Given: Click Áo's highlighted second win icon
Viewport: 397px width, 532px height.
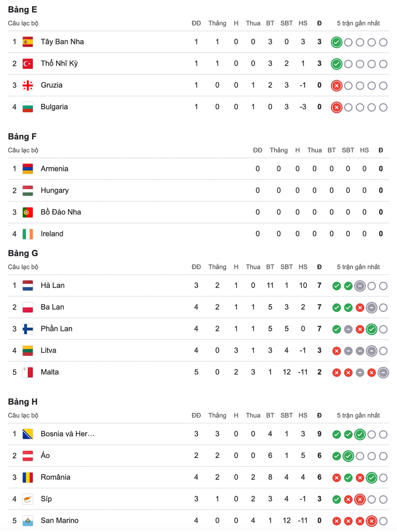Looking at the screenshot, I should coord(348,456).
